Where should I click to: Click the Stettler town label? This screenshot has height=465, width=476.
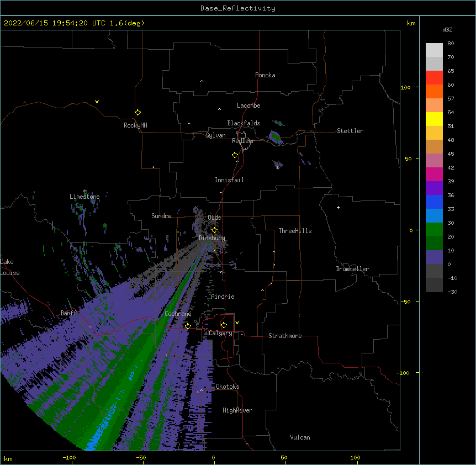(350, 131)
